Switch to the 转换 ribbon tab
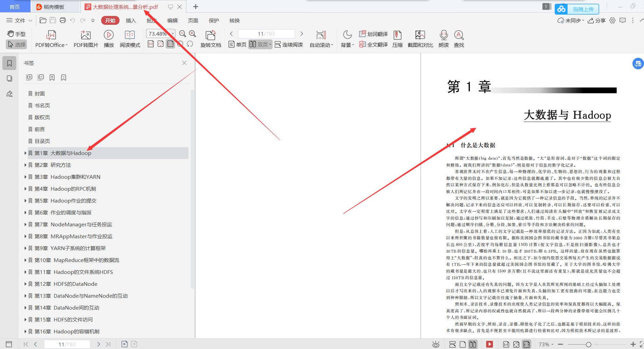The width and height of the screenshot is (644, 349). pyautogui.click(x=235, y=20)
